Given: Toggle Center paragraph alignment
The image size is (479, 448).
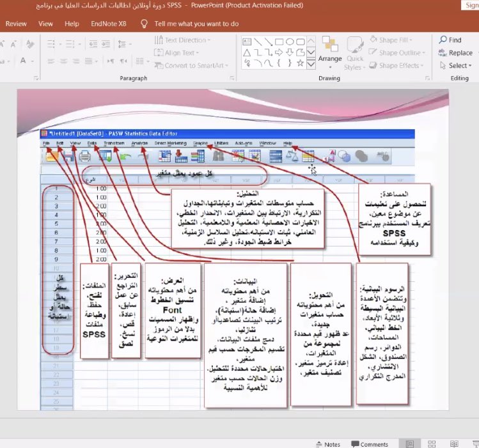Looking at the screenshot, I should point(63,61).
